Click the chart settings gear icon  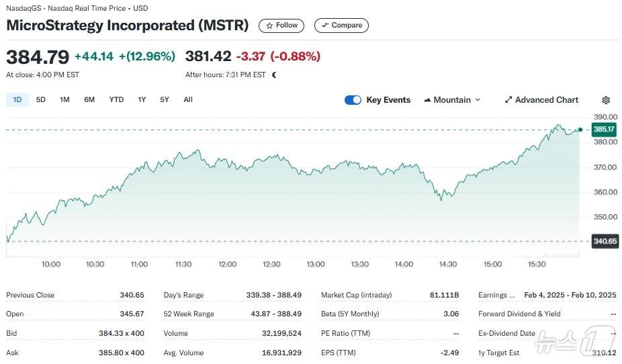coord(606,100)
